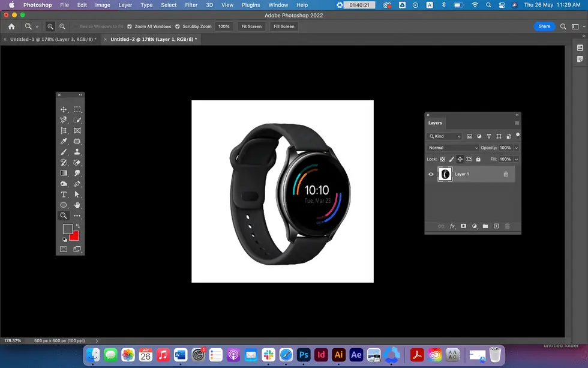
Task: Open the Filter menu
Action: pyautogui.click(x=191, y=5)
